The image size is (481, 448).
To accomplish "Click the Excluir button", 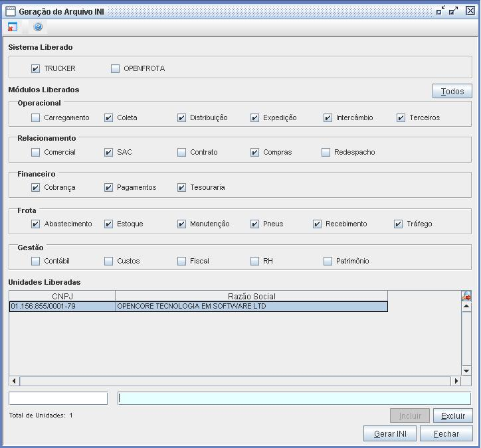I will pos(452,415).
